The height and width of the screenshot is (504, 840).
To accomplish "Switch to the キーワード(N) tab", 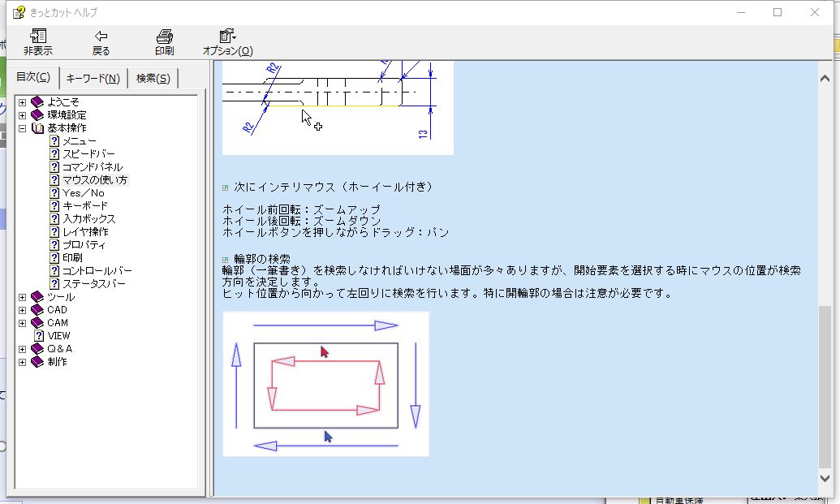I will (93, 79).
